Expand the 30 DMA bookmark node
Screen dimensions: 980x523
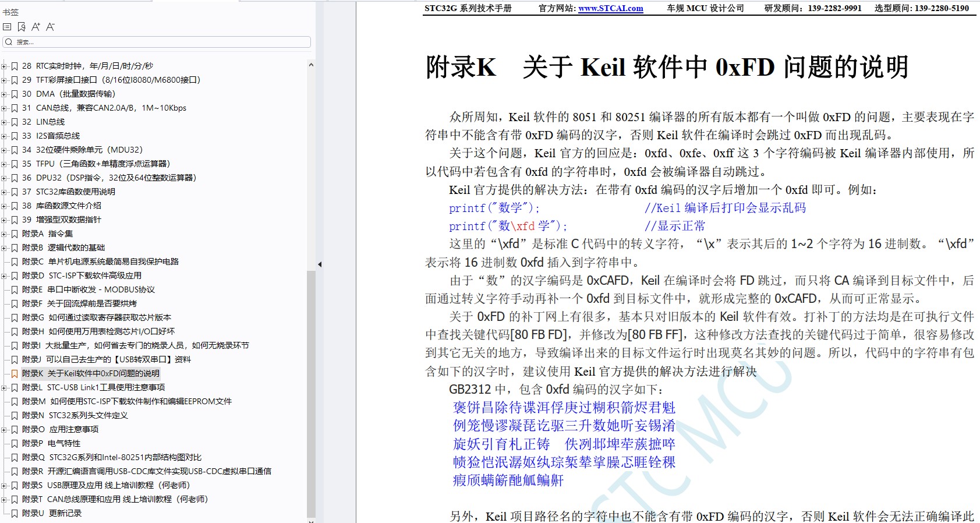[x=4, y=94]
